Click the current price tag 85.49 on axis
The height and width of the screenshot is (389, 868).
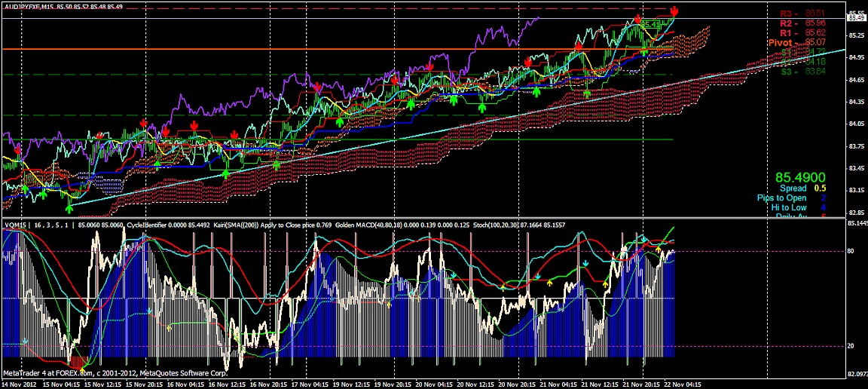857,18
